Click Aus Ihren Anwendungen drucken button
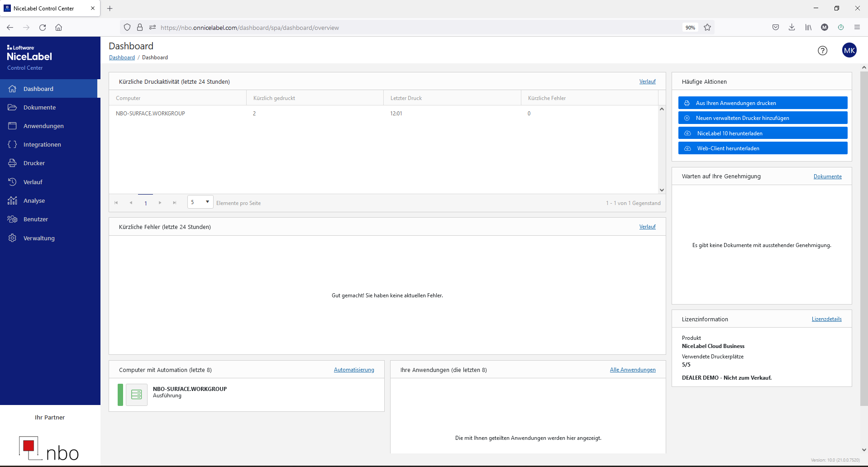868x467 pixels. (x=763, y=103)
